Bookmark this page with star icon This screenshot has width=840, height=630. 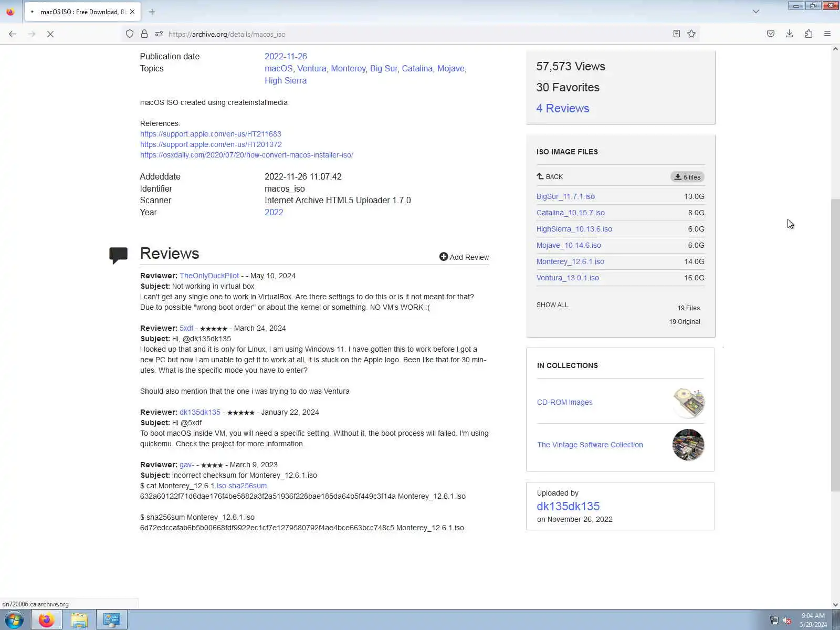[x=691, y=34]
